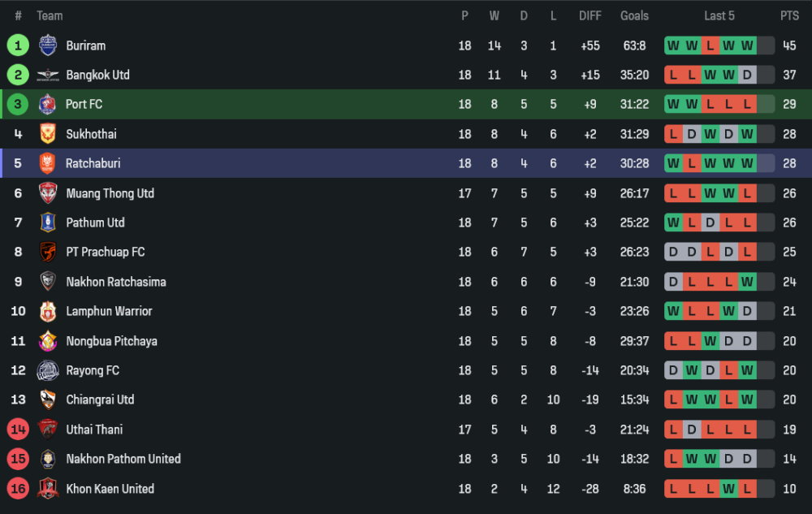Viewport: 812px width, 514px height.
Task: Click Uthai Thani's red rank 14 badge
Action: 18,430
